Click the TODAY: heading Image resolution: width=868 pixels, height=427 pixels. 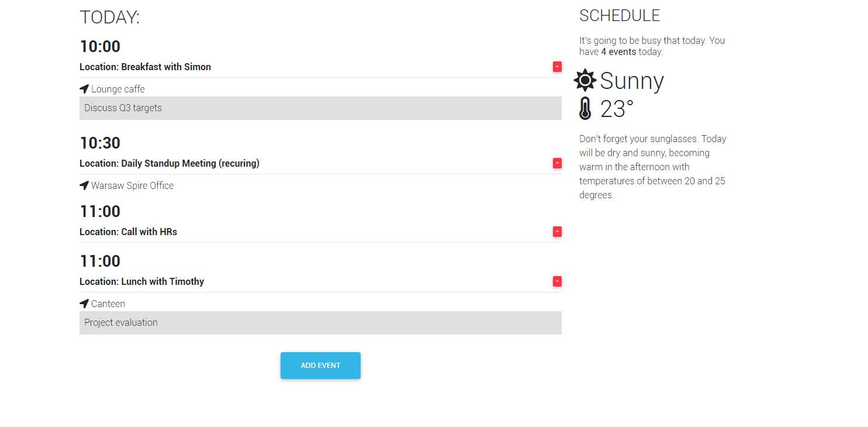[109, 17]
